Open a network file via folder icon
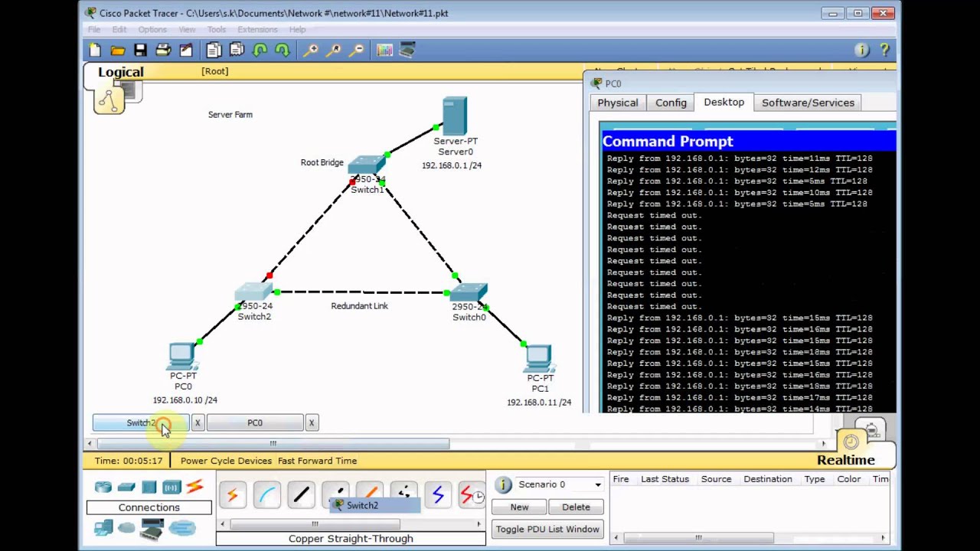This screenshot has height=551, width=980. click(x=117, y=51)
